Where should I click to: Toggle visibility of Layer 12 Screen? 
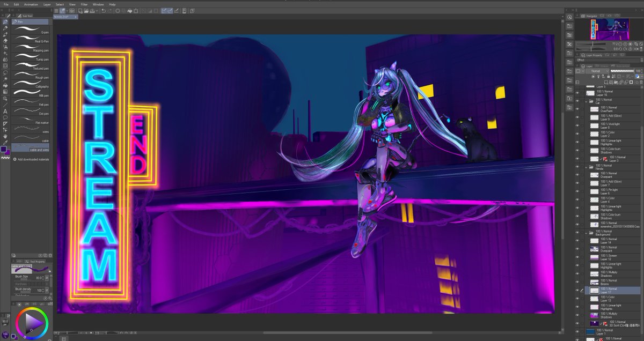(x=577, y=257)
